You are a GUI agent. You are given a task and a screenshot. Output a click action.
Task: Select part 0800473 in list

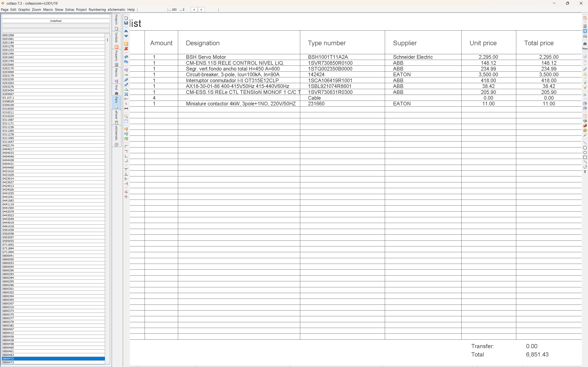(x=53, y=362)
